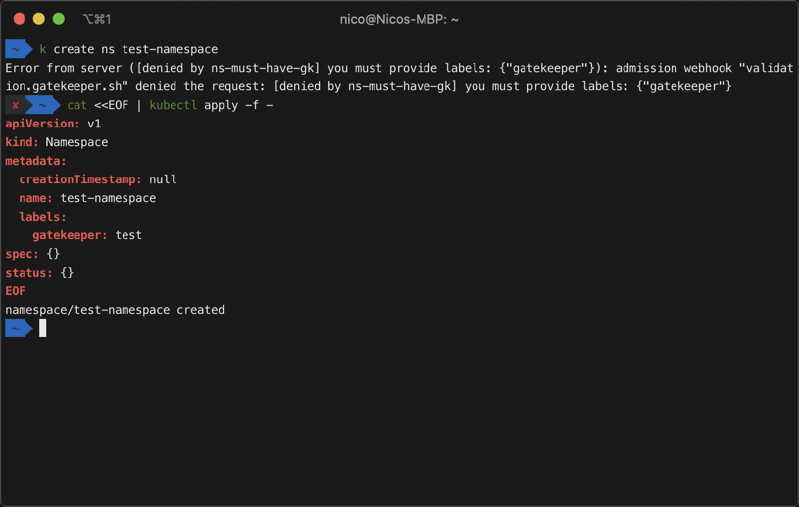Click the metadata key in YAML

point(36,161)
